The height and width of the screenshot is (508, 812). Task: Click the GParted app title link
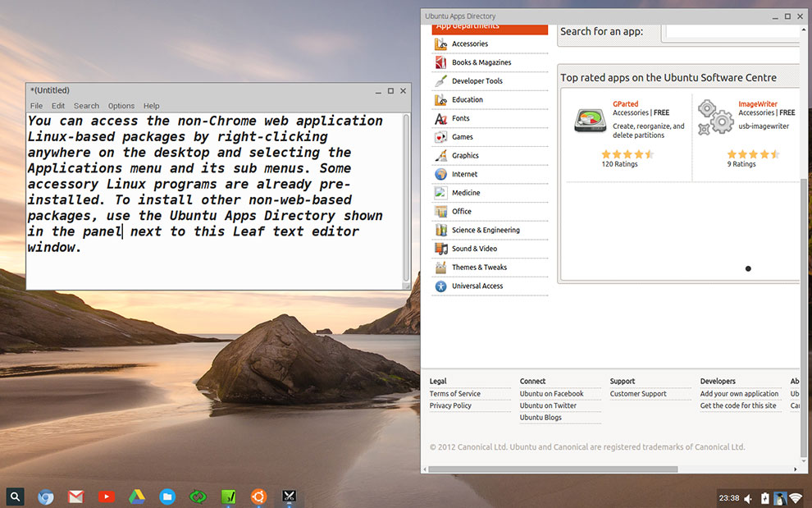[x=626, y=103]
